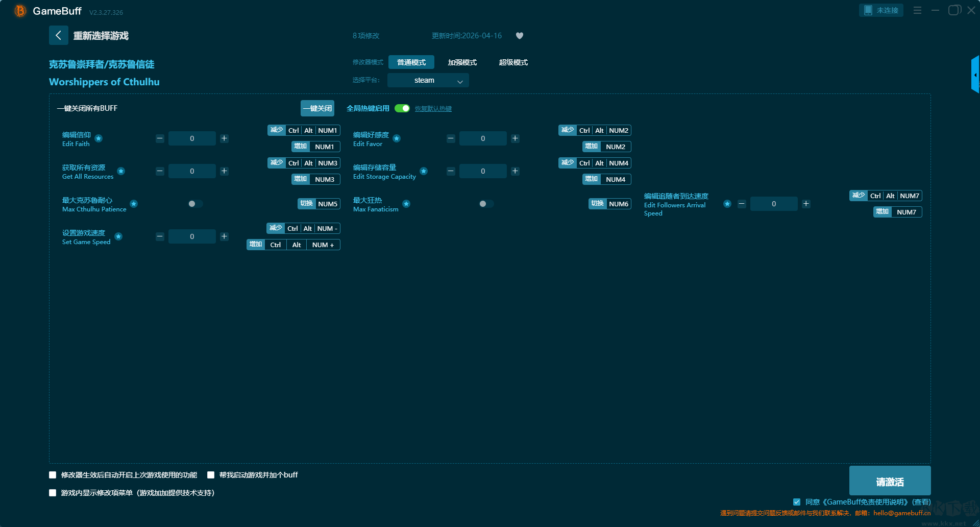Click the star icon beside Edit Favor

(397, 138)
